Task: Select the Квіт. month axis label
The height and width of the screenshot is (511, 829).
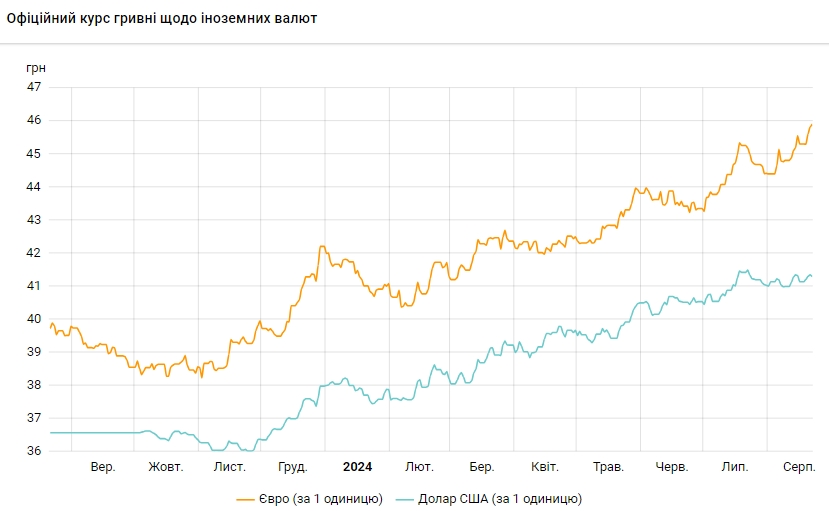Action: click(x=545, y=467)
